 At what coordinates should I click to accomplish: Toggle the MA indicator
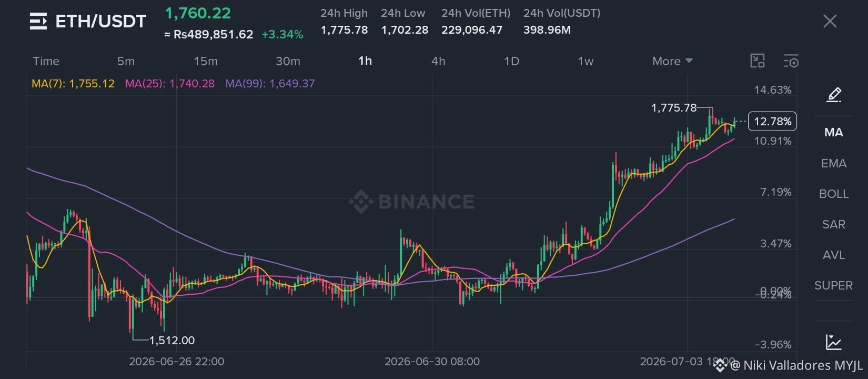click(834, 132)
